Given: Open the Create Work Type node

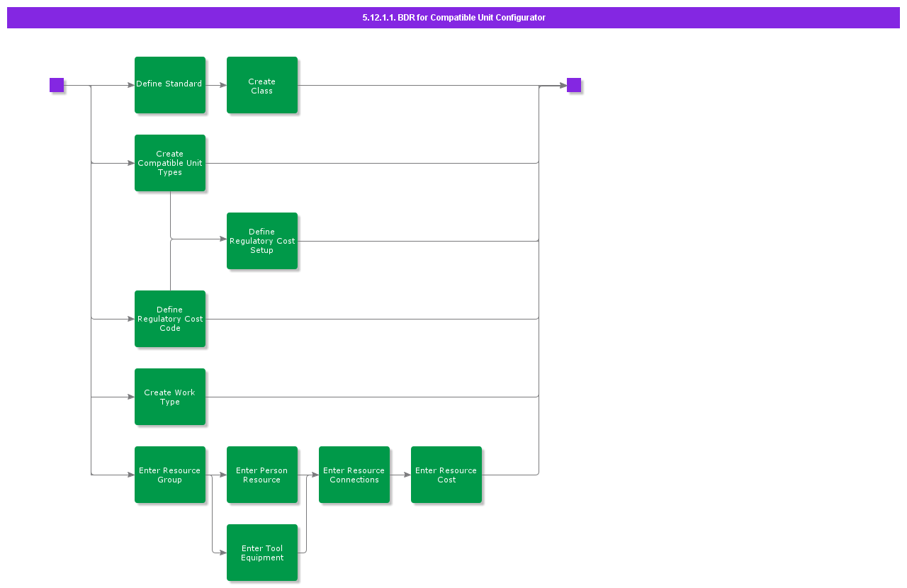Looking at the screenshot, I should (170, 397).
